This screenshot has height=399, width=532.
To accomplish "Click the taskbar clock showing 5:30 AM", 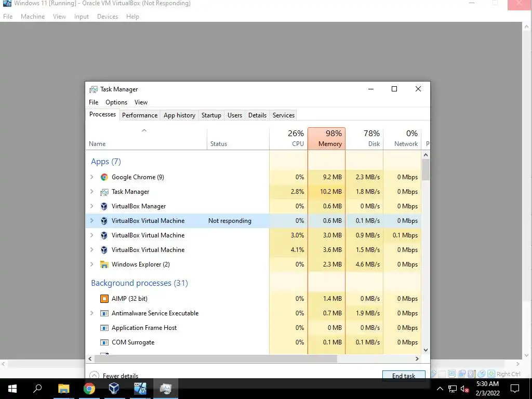I will point(487,389).
